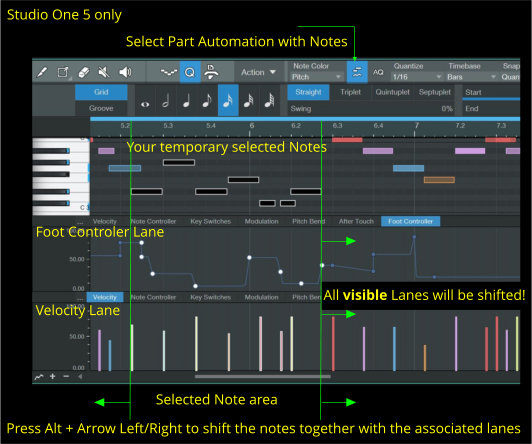Switch lower lane to Note Controller tab
This screenshot has height=444, width=532.
click(153, 297)
